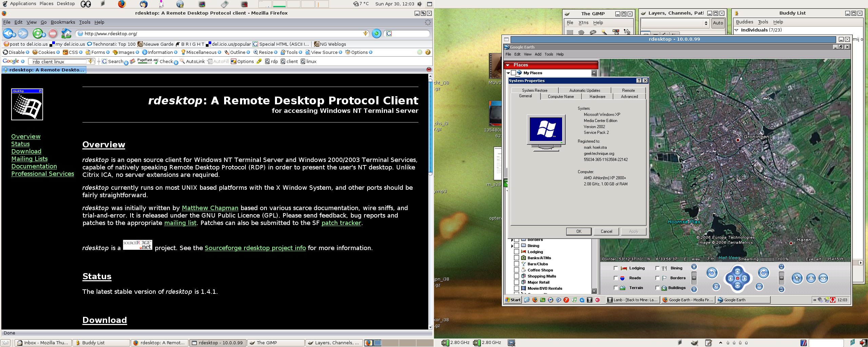Viewport: 868px width, 347px height.
Task: Collapse the Individuals group in Buddy List
Action: click(736, 30)
